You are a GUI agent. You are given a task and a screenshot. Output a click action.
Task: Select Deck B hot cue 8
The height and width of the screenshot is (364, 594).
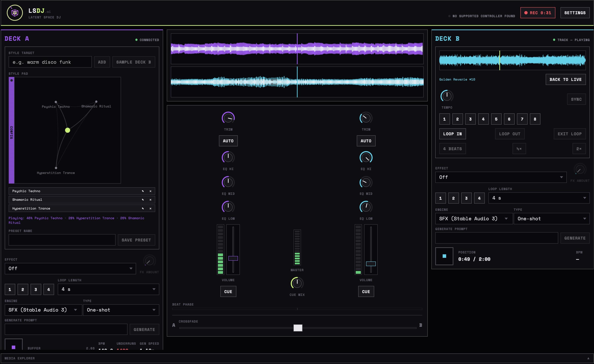535,119
